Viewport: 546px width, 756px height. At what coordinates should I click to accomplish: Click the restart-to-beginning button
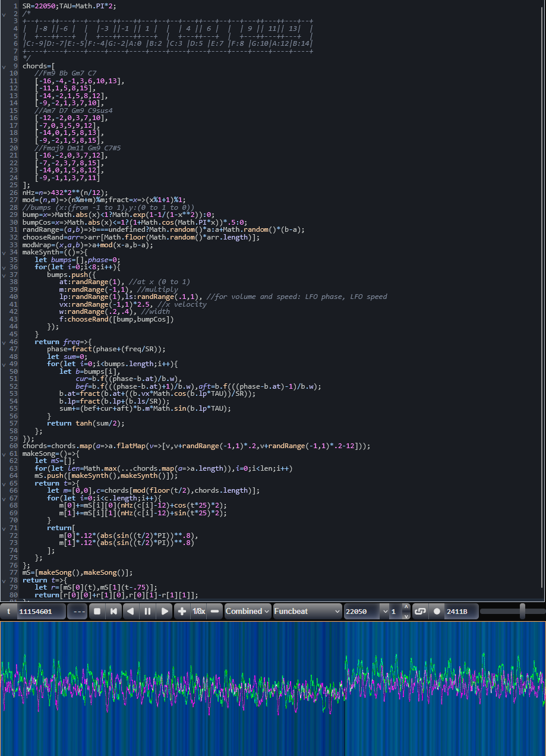pyautogui.click(x=113, y=611)
